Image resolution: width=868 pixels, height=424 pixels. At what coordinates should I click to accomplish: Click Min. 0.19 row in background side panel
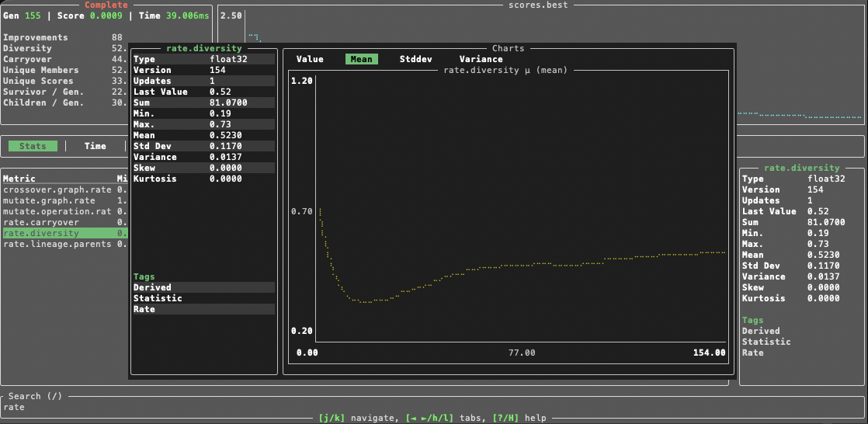tap(801, 233)
